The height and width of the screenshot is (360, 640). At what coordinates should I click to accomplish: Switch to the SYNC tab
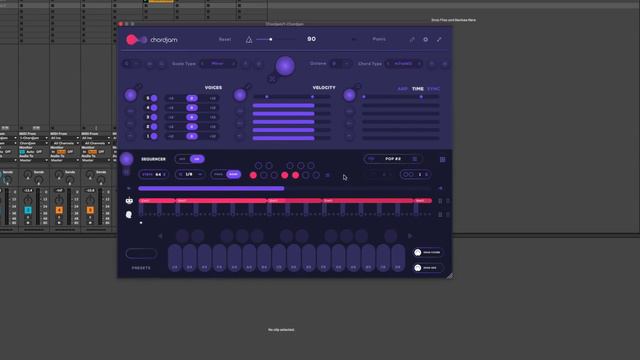pos(433,89)
